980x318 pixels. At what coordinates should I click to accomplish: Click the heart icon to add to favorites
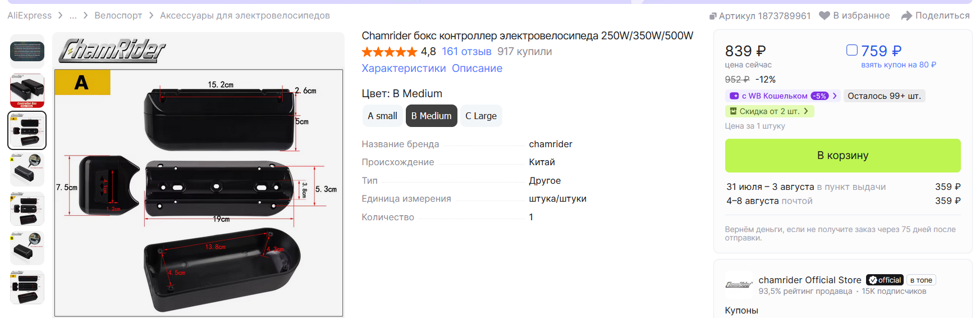[824, 16]
